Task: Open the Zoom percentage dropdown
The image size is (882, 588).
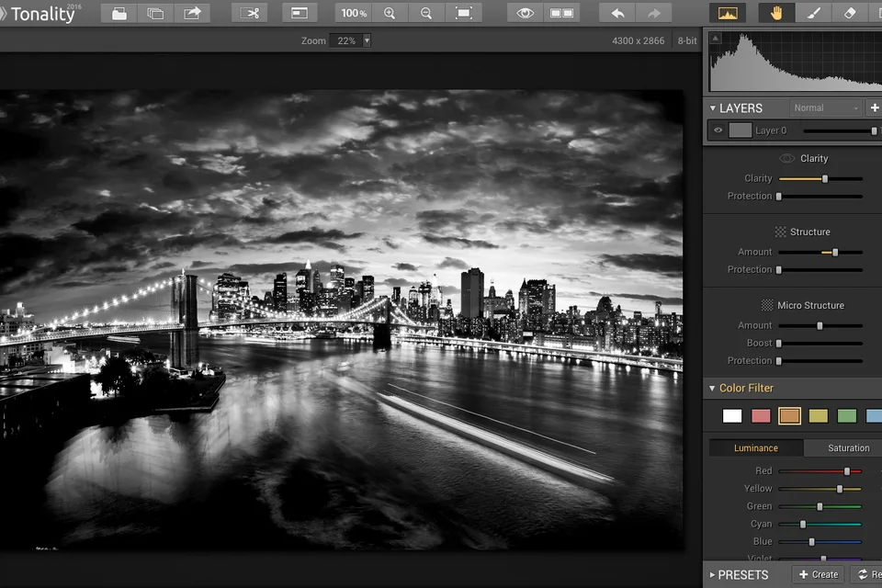Action: (367, 40)
